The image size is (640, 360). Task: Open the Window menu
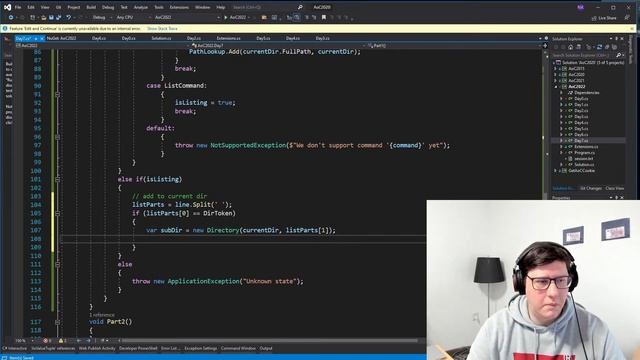click(x=202, y=7)
